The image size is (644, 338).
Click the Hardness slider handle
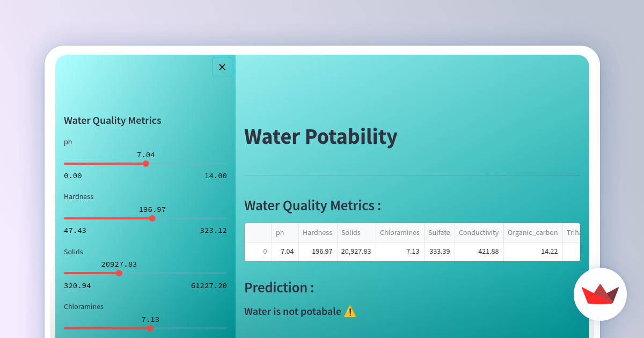point(152,218)
